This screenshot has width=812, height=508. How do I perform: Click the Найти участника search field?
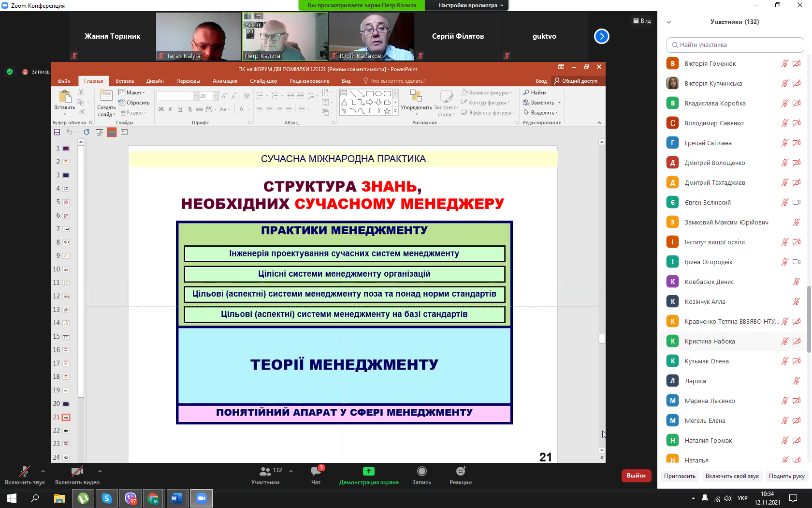[735, 45]
